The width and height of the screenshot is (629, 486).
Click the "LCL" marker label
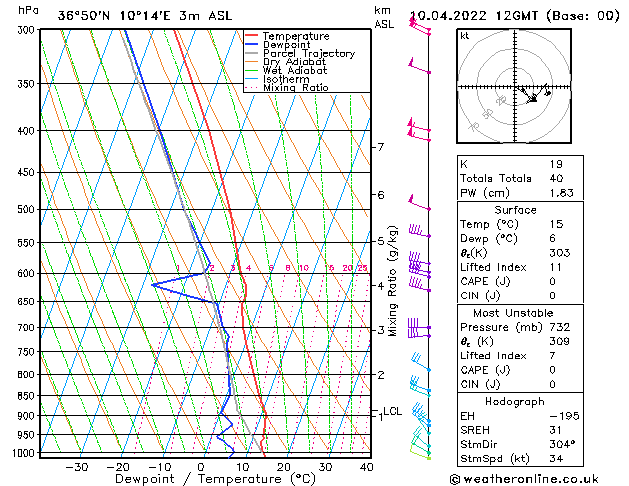coord(392,411)
